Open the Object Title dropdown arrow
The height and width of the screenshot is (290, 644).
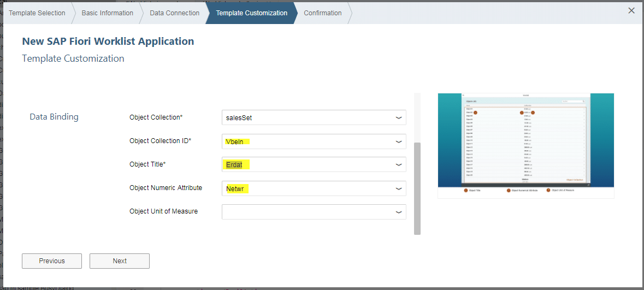pyautogui.click(x=398, y=164)
